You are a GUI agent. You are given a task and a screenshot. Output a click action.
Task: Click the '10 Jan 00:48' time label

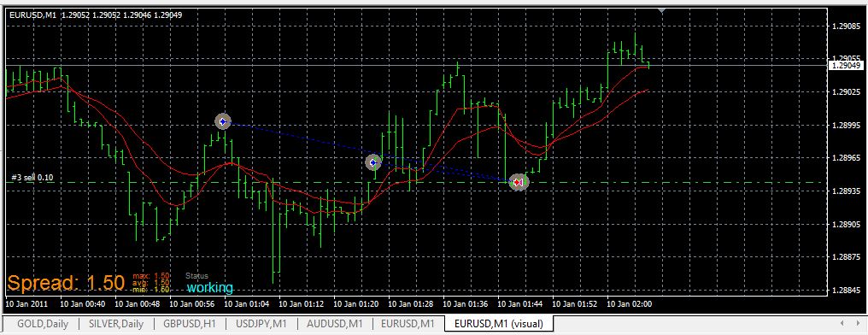coord(138,303)
